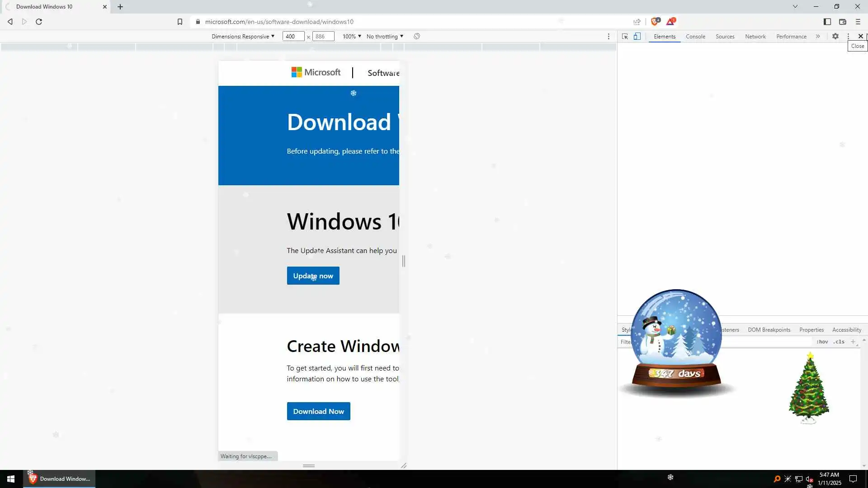Image resolution: width=868 pixels, height=488 pixels.
Task: Open Brave Shields lion icon
Action: click(x=655, y=21)
